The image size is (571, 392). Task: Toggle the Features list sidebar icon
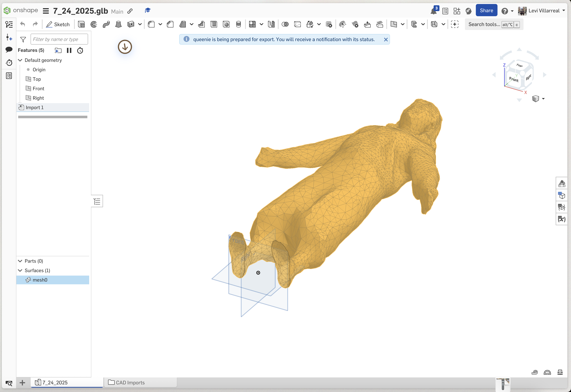(9, 24)
